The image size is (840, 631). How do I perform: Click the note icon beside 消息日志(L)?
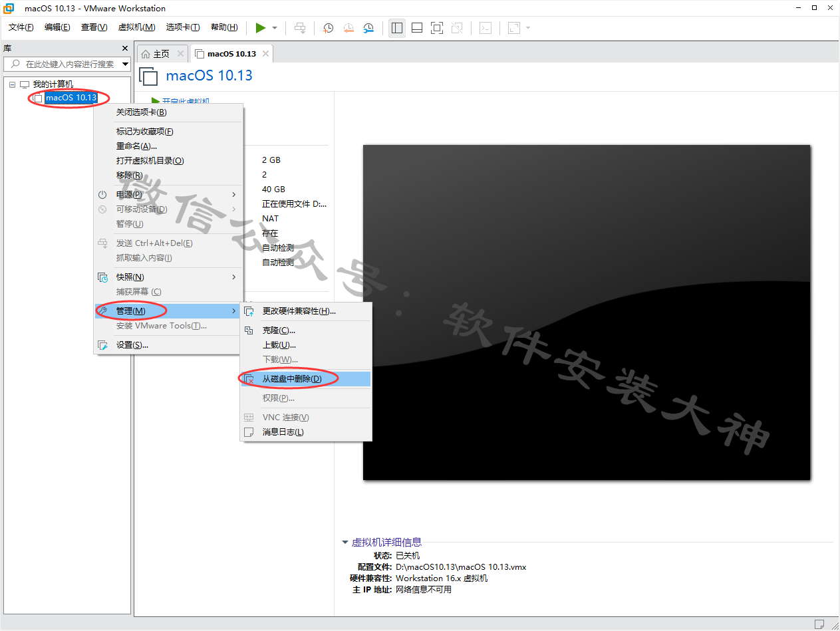[x=249, y=432]
